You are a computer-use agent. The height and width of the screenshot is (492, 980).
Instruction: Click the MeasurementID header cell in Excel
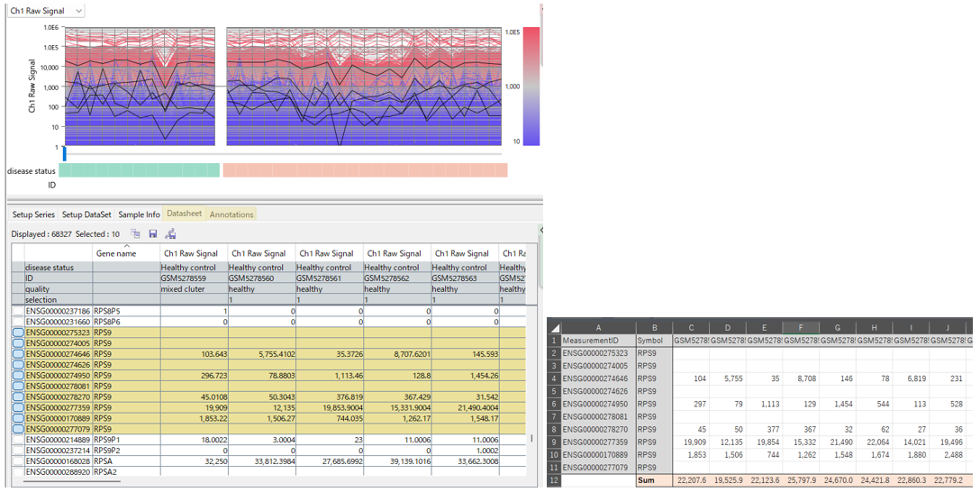tap(598, 340)
